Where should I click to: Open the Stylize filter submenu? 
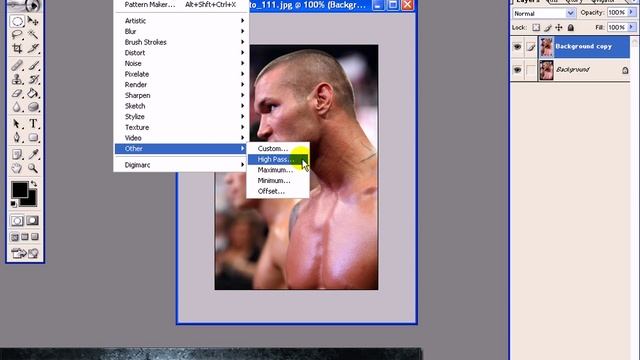coord(181,116)
